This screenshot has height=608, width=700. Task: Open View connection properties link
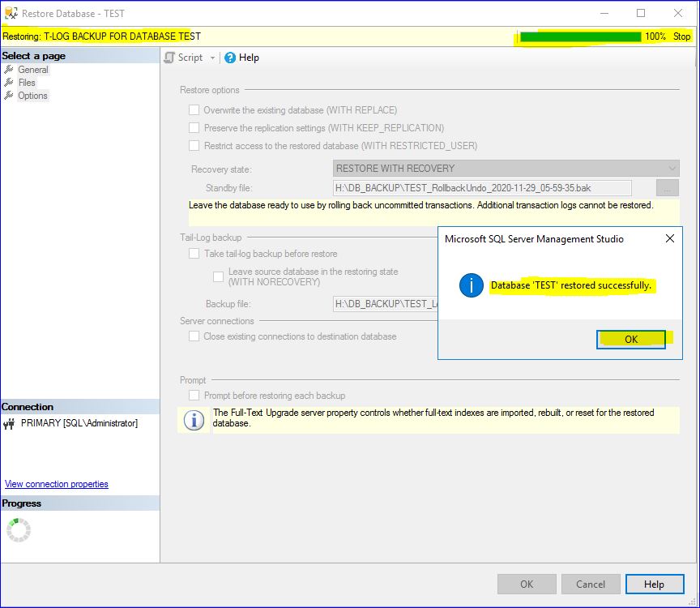pyautogui.click(x=57, y=484)
